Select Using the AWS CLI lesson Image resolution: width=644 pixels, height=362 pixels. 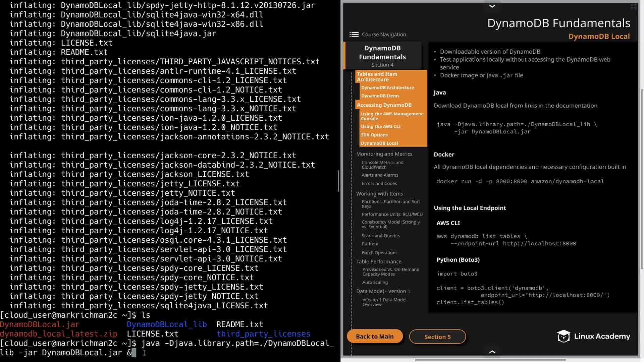(381, 126)
